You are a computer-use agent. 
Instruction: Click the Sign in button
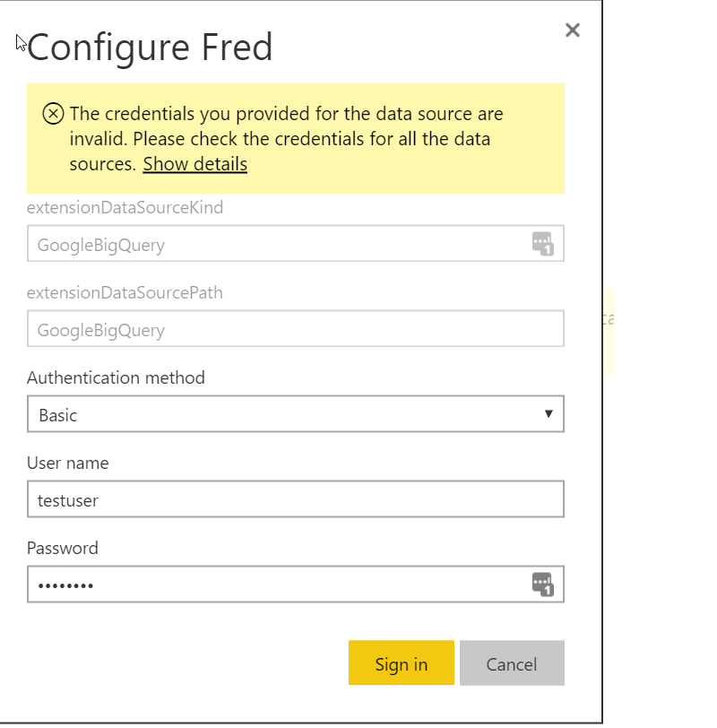coord(402,663)
